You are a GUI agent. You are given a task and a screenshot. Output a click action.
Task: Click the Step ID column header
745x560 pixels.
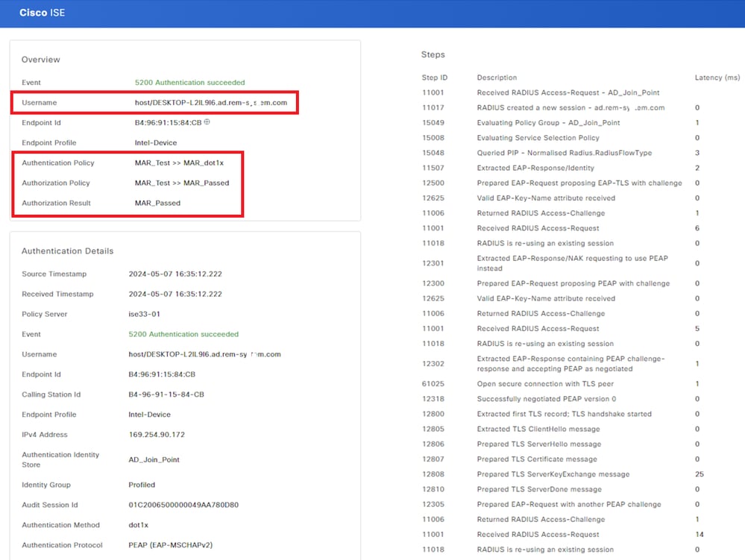[x=434, y=78]
